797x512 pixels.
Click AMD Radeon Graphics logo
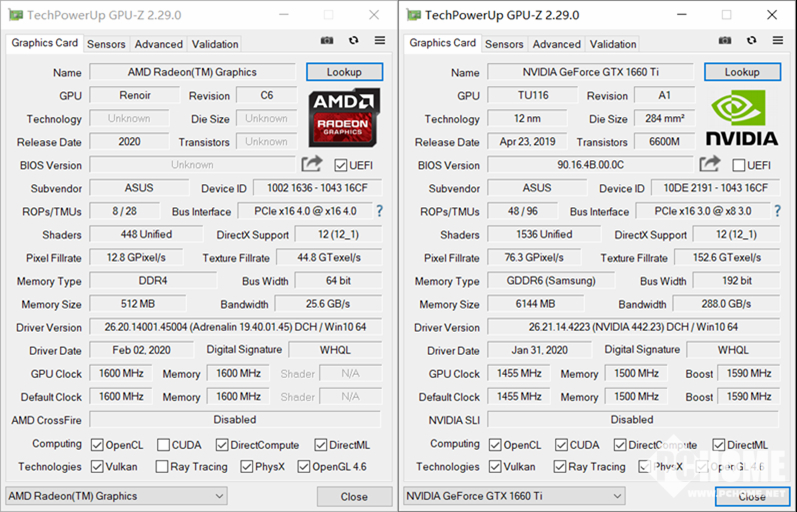344,117
